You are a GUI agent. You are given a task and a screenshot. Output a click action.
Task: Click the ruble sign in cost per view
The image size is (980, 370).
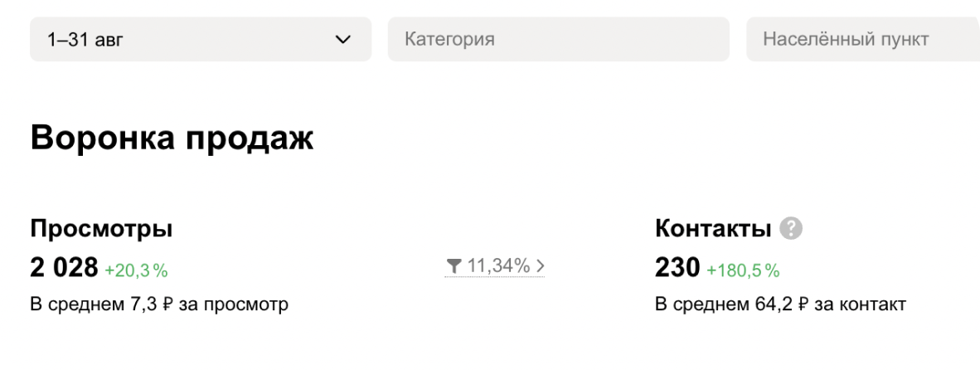[x=167, y=304]
